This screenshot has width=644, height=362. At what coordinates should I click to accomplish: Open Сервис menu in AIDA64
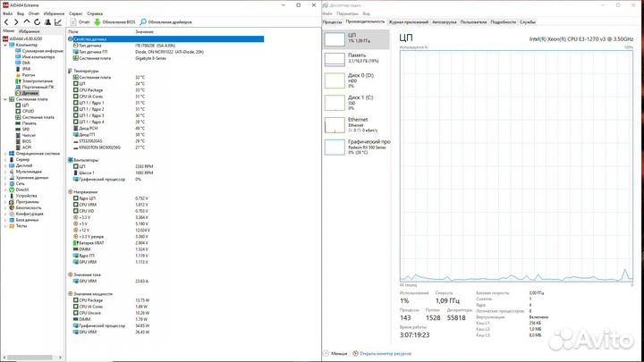(x=75, y=13)
